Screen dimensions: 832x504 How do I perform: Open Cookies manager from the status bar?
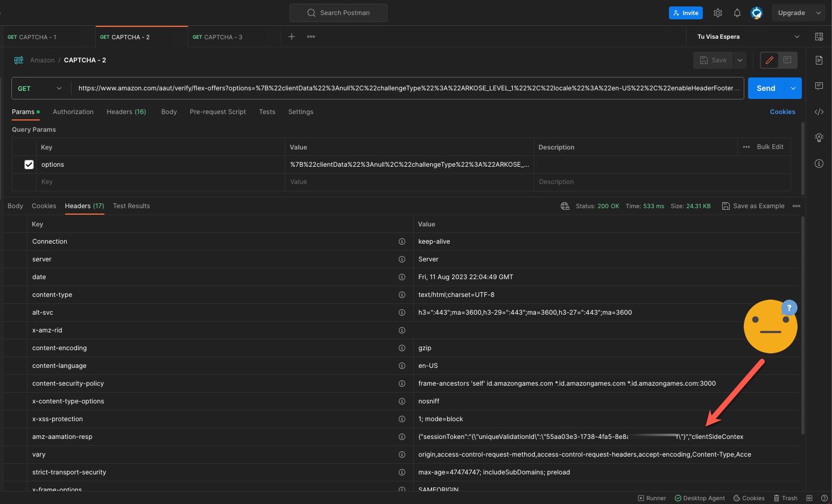click(749, 498)
